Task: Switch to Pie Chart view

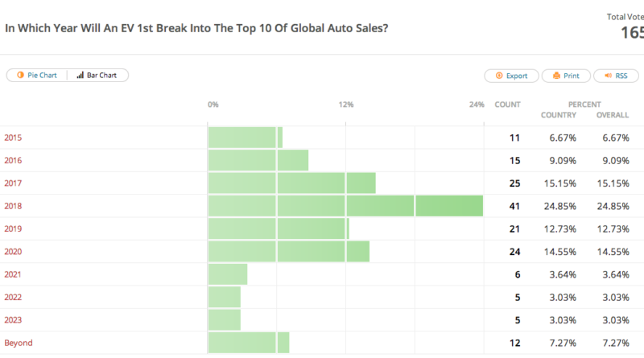Action: tap(40, 76)
